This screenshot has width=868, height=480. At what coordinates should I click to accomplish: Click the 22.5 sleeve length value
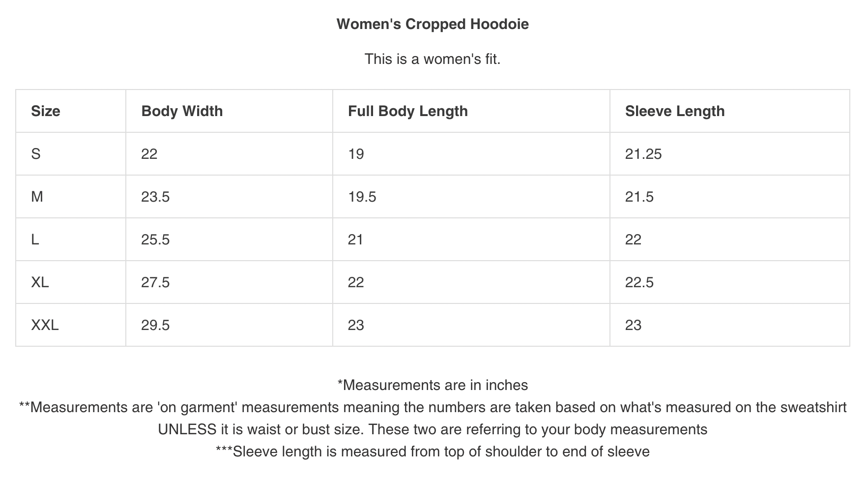coord(639,282)
